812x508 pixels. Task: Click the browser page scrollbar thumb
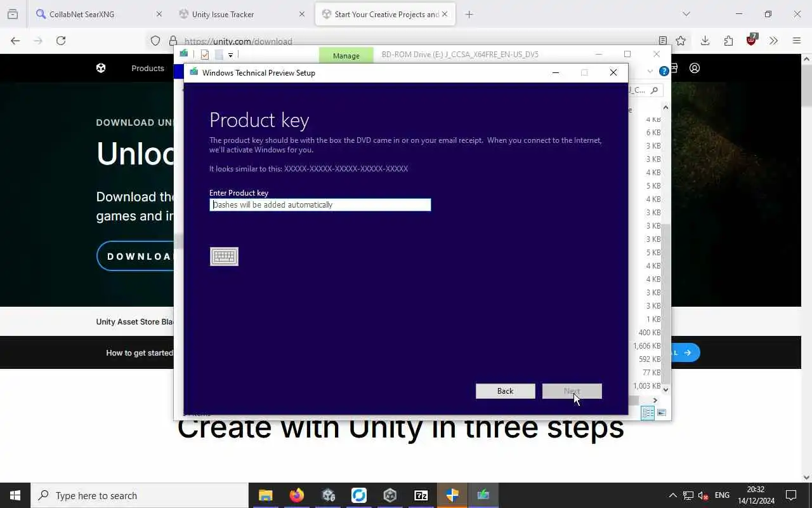806,86
